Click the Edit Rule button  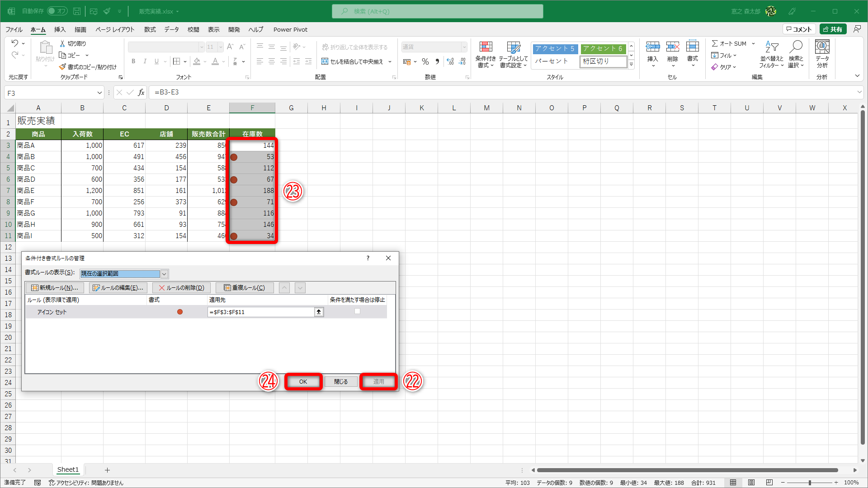pyautogui.click(x=118, y=288)
